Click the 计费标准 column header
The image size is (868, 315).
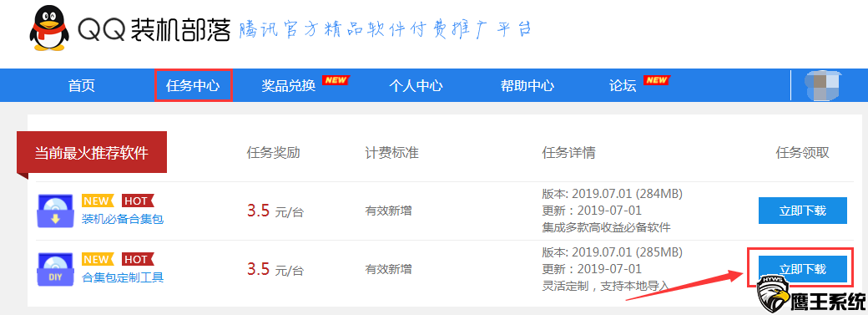(x=392, y=153)
